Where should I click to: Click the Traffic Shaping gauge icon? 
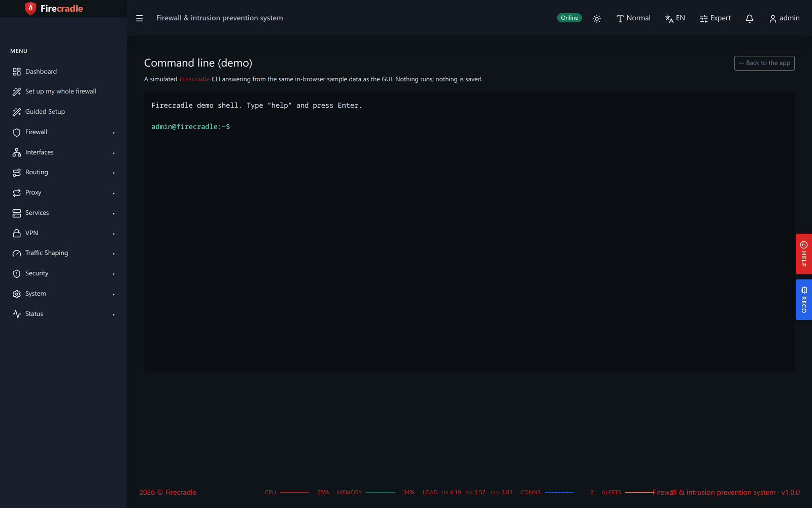point(17,253)
